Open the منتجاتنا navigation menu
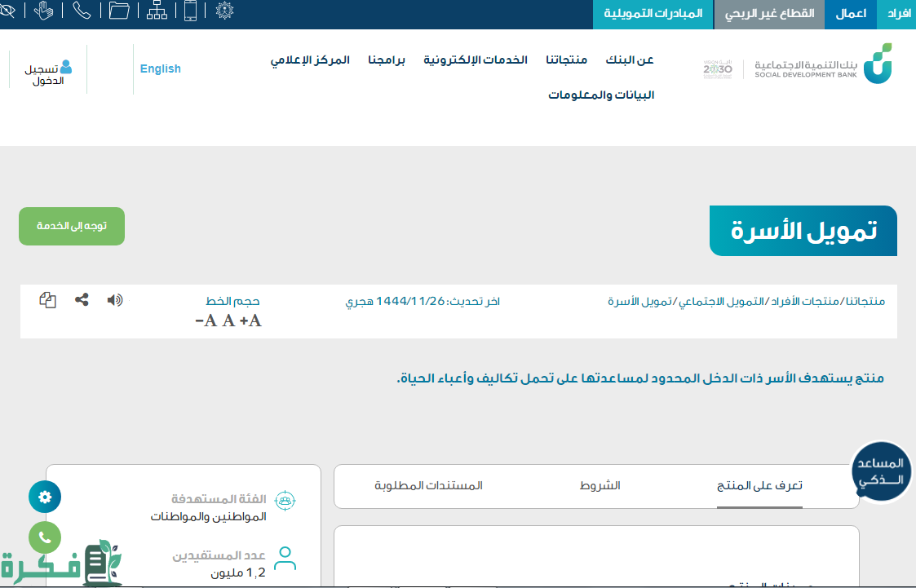Viewport: 916px width, 588px height. [566, 60]
